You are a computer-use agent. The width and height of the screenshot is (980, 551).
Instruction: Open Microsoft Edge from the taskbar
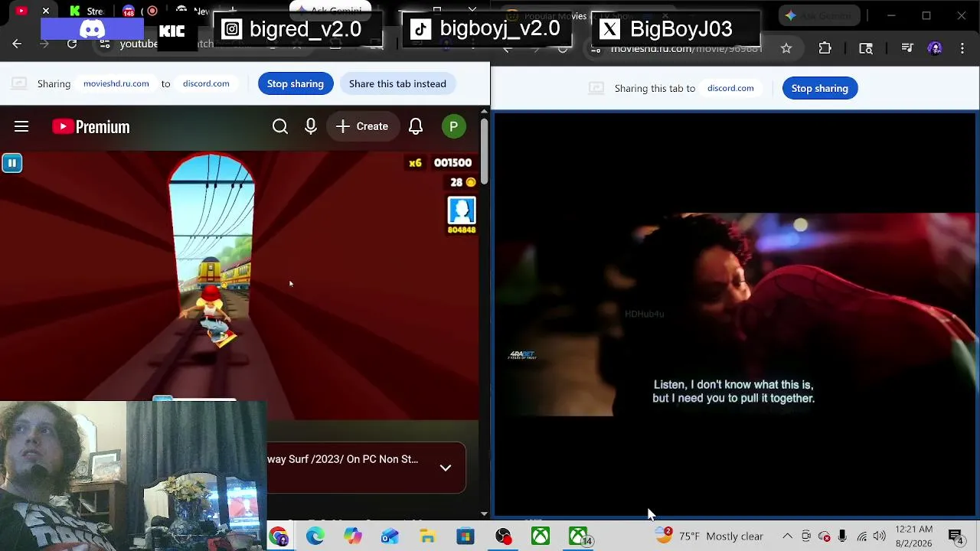coord(315,536)
